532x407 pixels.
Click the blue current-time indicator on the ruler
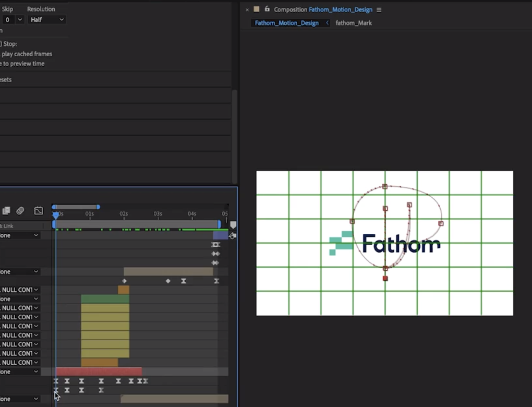[56, 214]
